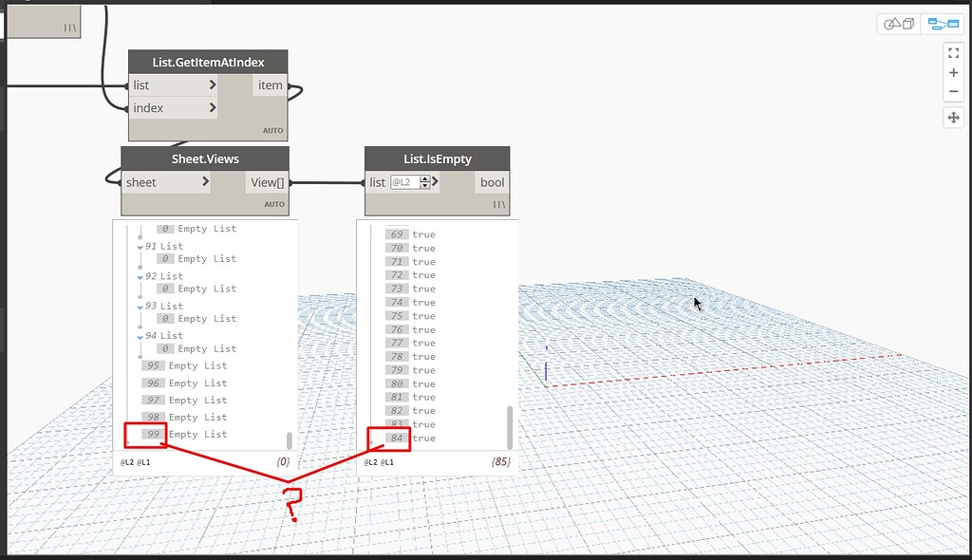Image resolution: width=972 pixels, height=560 pixels.
Task: Select the pan tool icon
Action: pyautogui.click(x=954, y=117)
